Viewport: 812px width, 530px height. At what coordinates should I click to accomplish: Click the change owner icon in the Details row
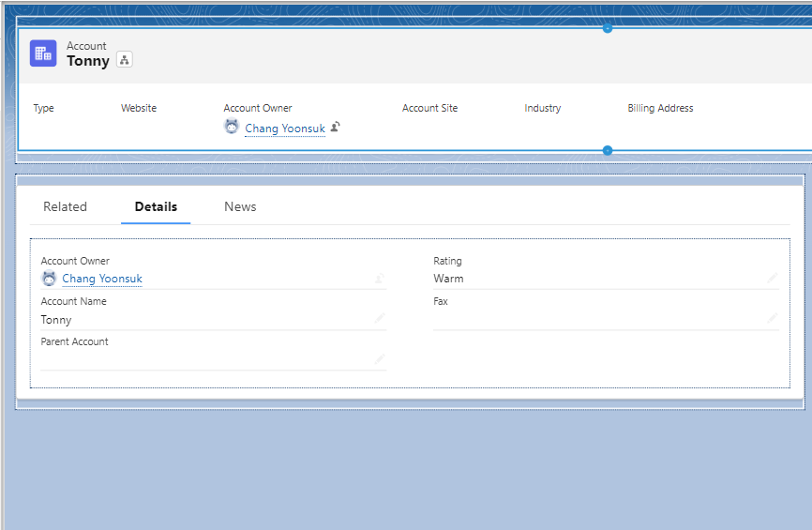[379, 279]
